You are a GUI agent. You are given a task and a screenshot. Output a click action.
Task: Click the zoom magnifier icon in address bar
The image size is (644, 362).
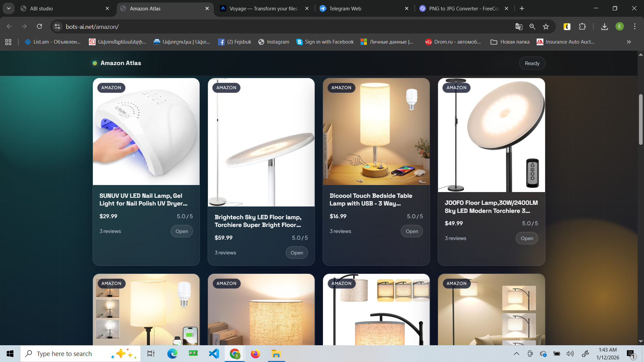click(532, 26)
